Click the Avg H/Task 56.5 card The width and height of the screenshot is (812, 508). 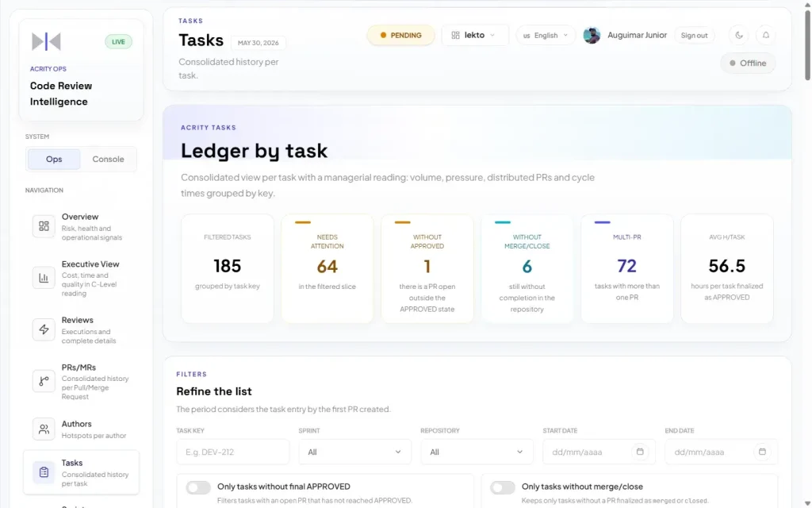point(727,268)
